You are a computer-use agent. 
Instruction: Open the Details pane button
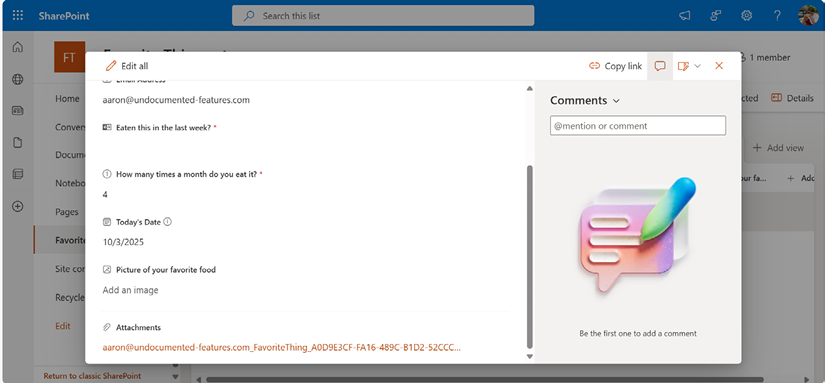click(792, 98)
